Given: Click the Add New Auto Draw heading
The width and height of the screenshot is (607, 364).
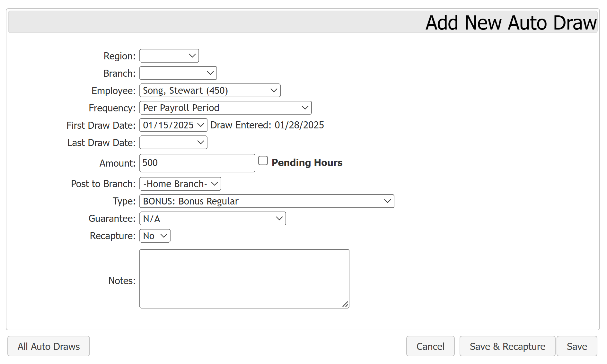Looking at the screenshot, I should click(511, 22).
